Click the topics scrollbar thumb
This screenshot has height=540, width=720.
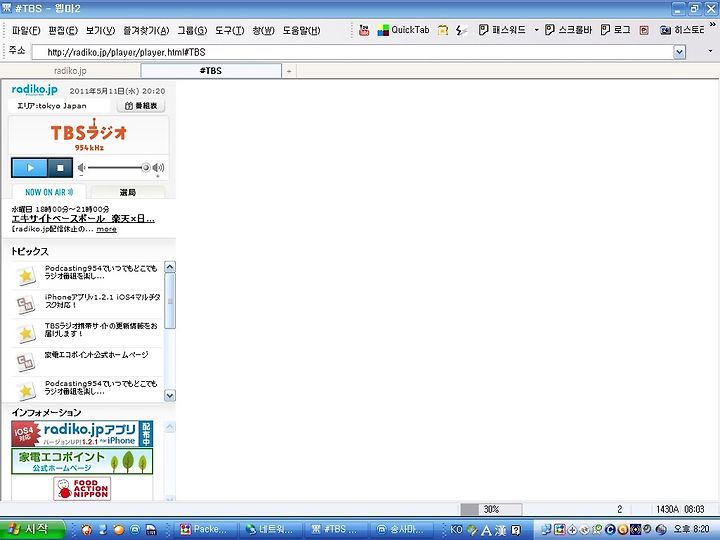coord(170,301)
